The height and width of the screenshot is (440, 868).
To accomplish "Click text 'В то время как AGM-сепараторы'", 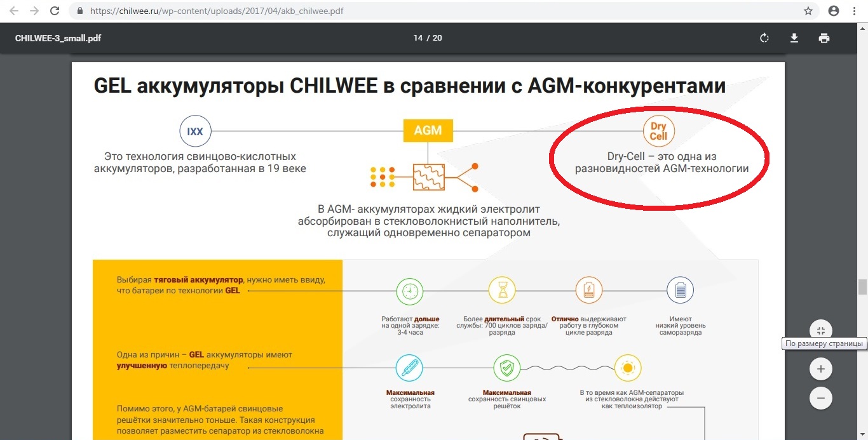I will (632, 393).
